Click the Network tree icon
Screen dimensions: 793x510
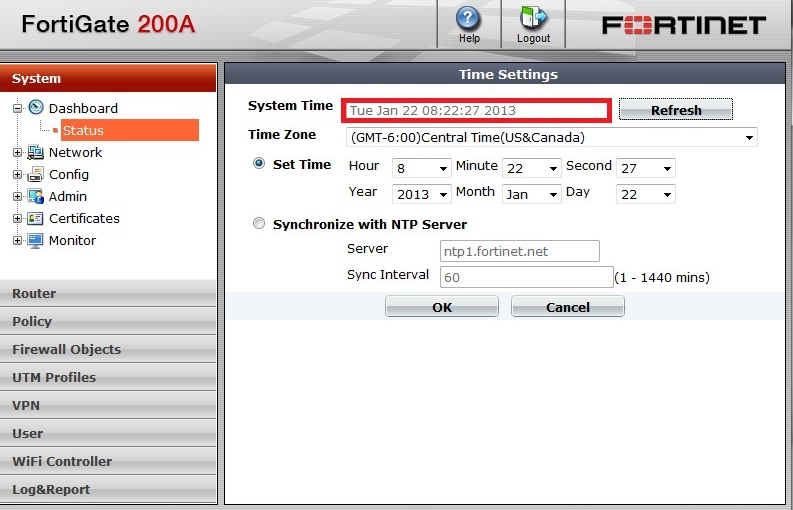tap(35, 152)
